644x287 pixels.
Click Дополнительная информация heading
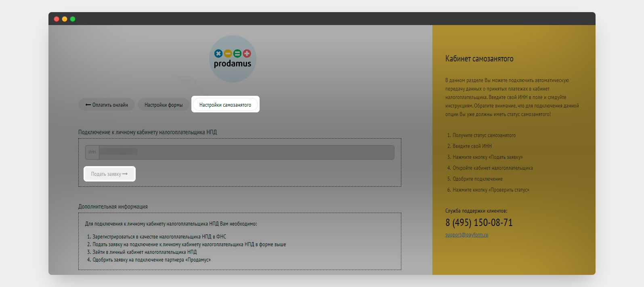[x=113, y=207]
